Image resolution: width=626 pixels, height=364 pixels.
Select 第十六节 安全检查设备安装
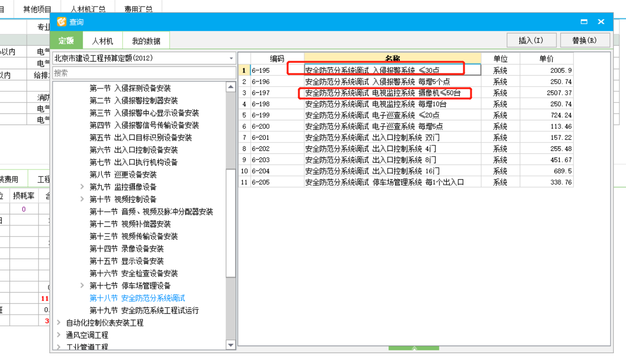point(134,273)
